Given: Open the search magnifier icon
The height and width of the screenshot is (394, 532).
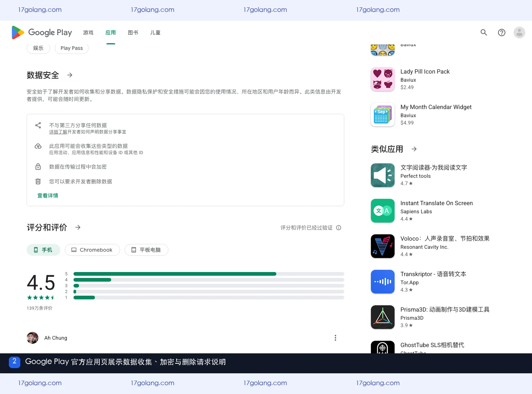Looking at the screenshot, I should click(x=484, y=33).
